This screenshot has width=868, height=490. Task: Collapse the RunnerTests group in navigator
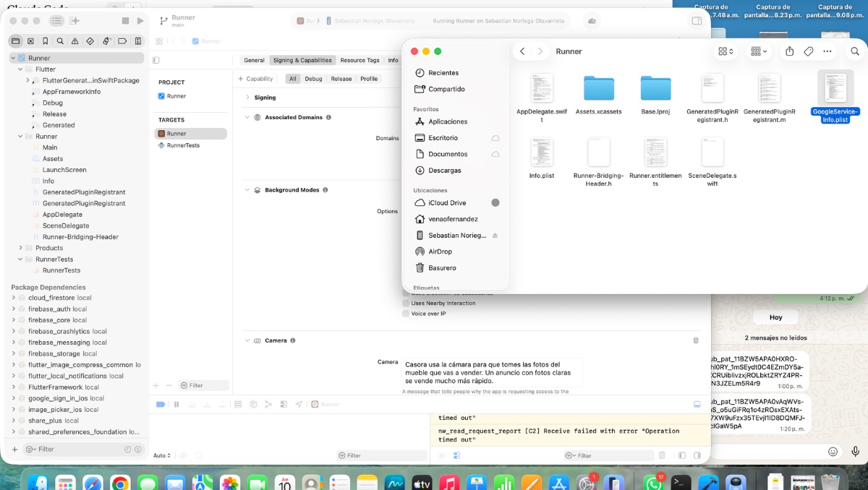20,259
